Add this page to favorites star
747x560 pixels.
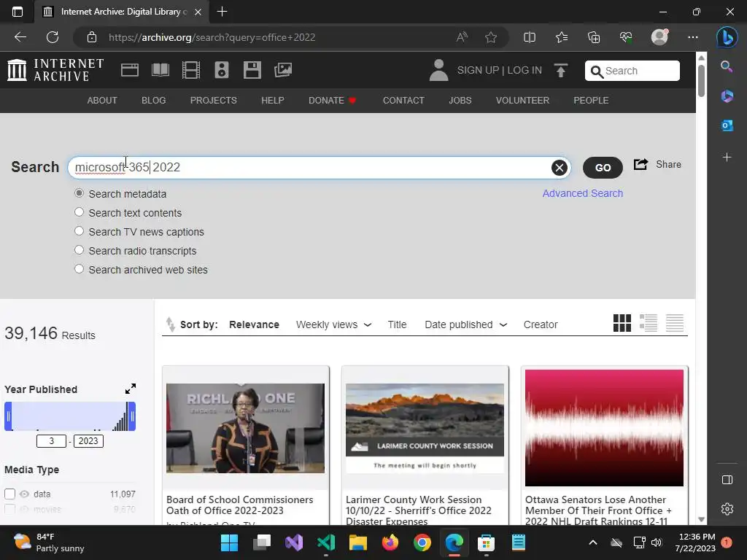[491, 37]
